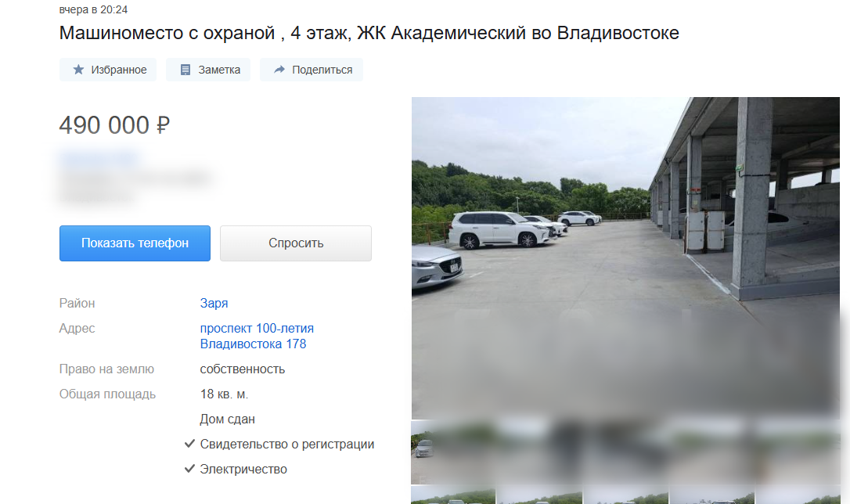Click the checkmark next to Свидетельство о регистрации
Image resolution: width=850 pixels, height=504 pixels.
(189, 444)
